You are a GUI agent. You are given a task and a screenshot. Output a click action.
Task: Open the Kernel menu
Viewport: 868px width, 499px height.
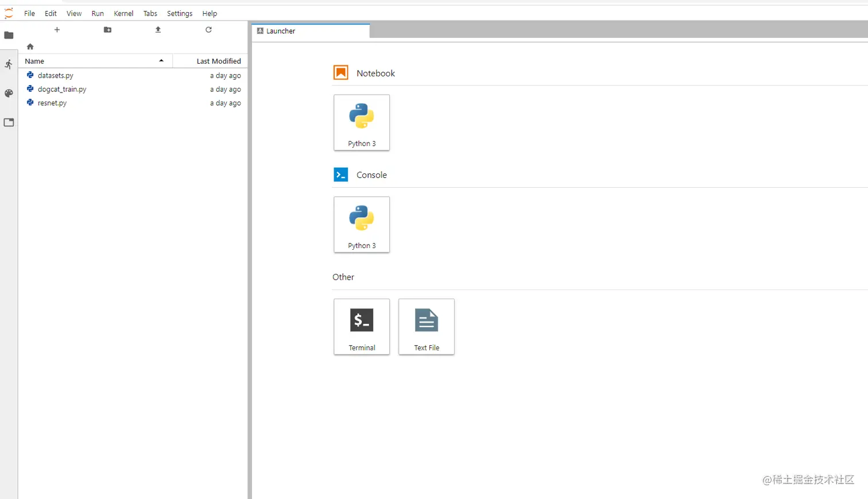[123, 13]
